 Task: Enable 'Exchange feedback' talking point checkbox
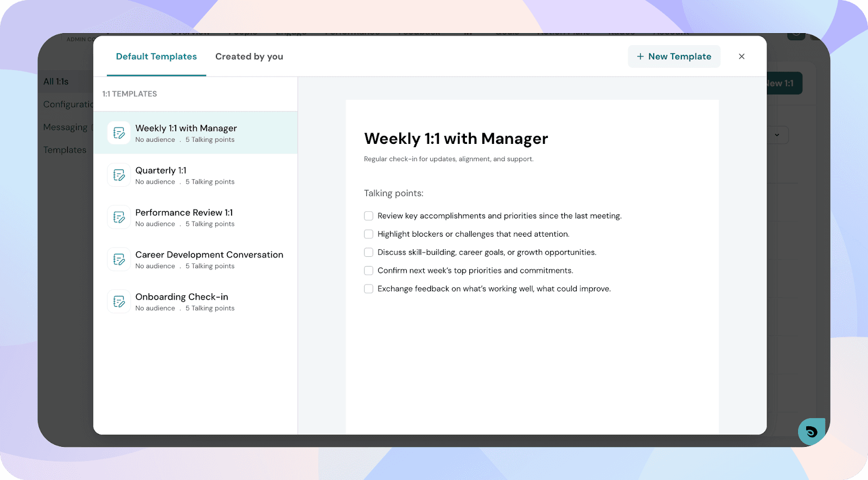coord(368,289)
